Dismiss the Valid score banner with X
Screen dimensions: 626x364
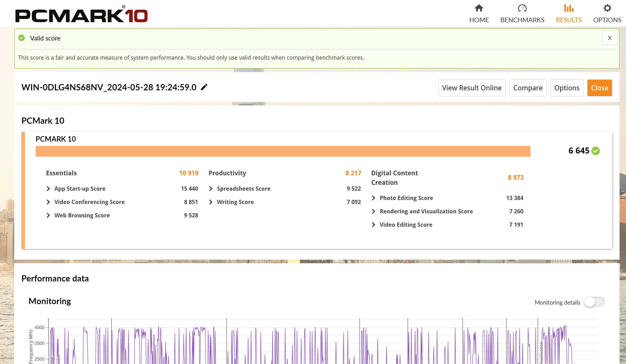tap(609, 38)
